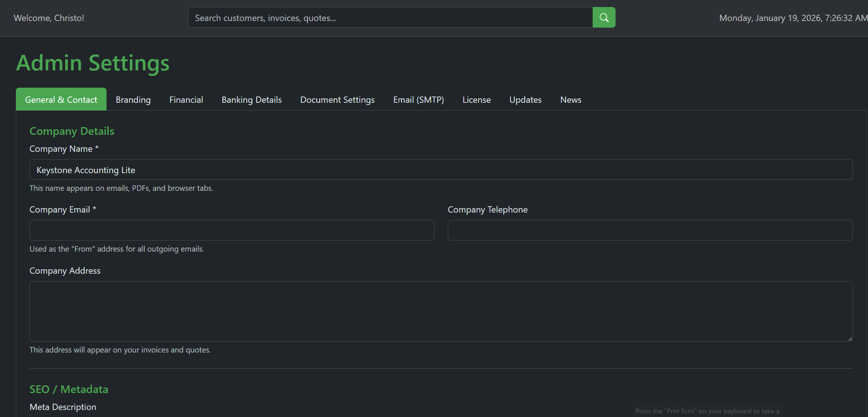Open the License tab
The image size is (868, 417).
[477, 99]
